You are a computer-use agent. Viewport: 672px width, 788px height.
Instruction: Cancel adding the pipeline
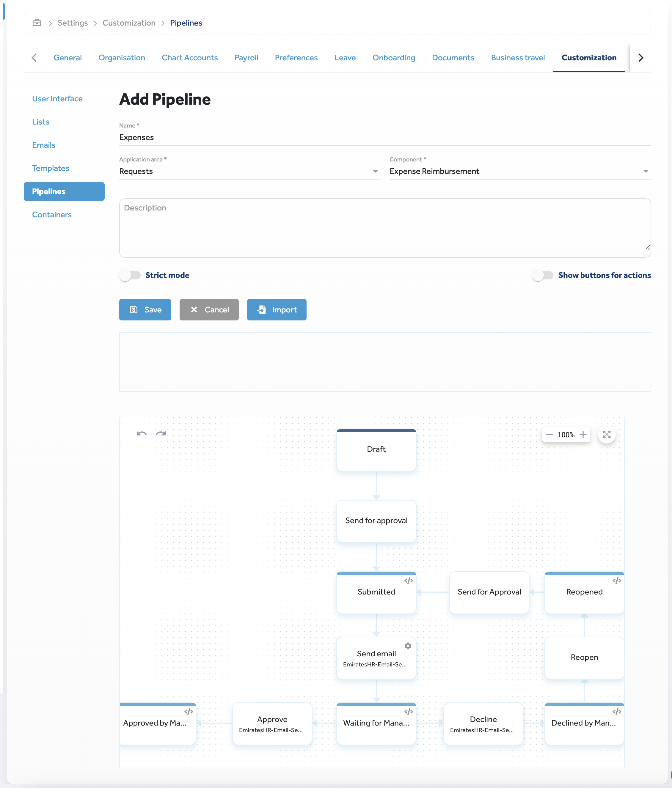point(209,309)
